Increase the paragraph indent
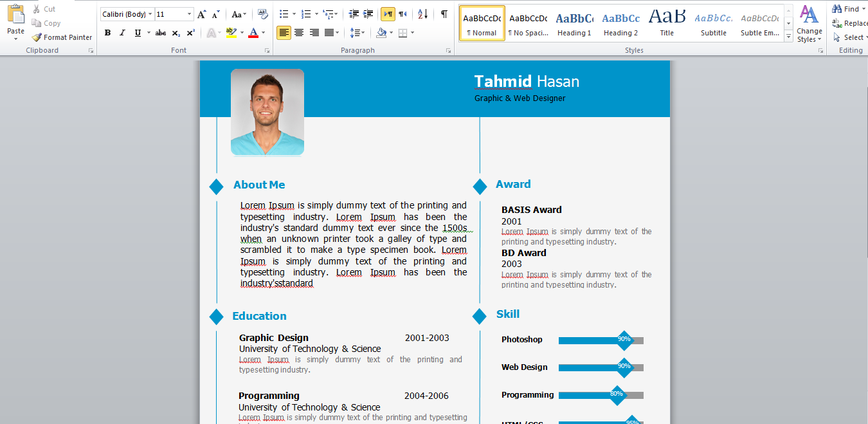 [x=368, y=14]
